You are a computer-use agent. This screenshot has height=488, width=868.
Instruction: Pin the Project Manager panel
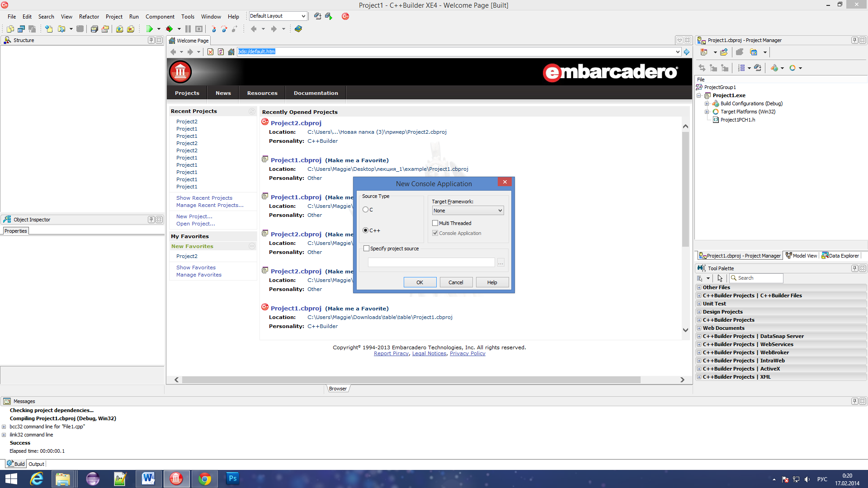pyautogui.click(x=854, y=40)
